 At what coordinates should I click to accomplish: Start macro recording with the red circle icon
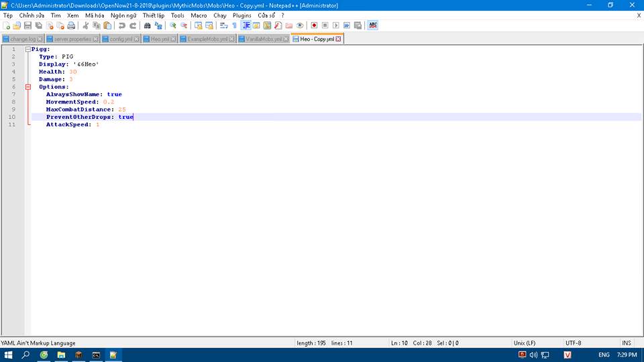point(314,26)
